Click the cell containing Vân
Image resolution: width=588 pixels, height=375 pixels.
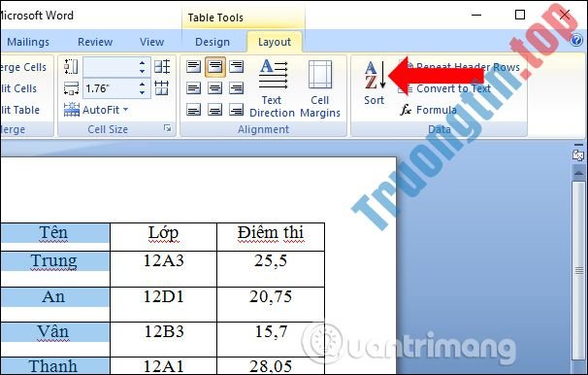tap(54, 339)
